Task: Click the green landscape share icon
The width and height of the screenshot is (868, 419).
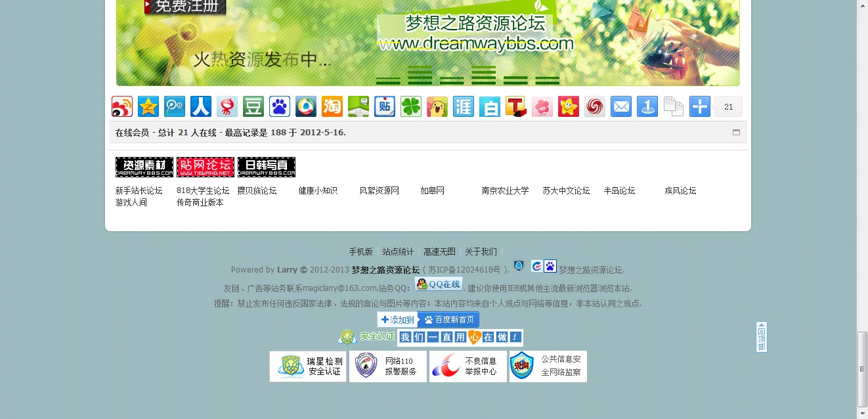Action: 358,106
